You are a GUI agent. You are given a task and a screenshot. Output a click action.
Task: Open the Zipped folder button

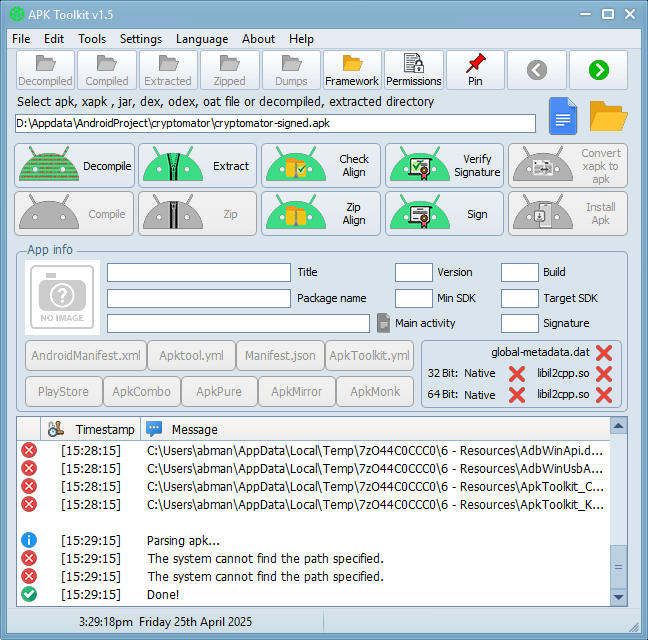[x=230, y=70]
